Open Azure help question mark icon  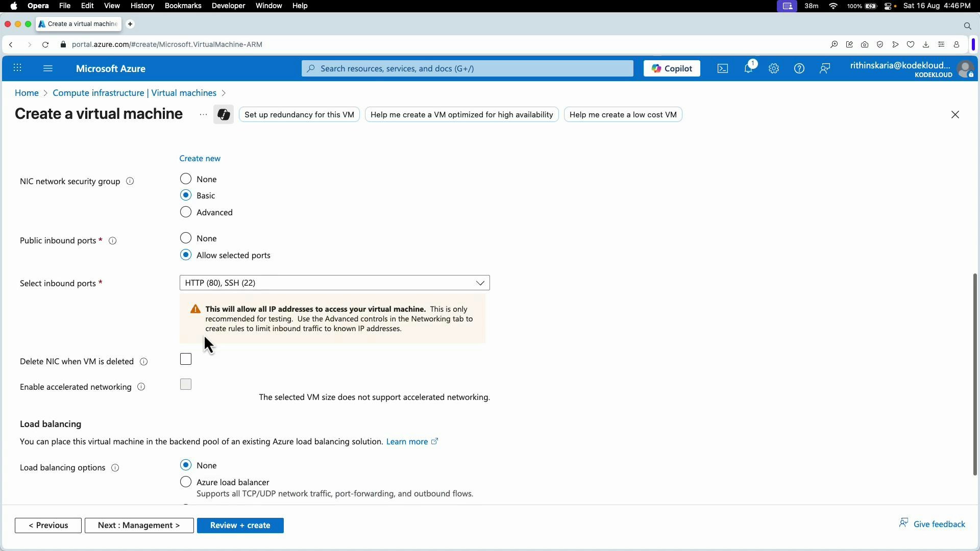[799, 68]
